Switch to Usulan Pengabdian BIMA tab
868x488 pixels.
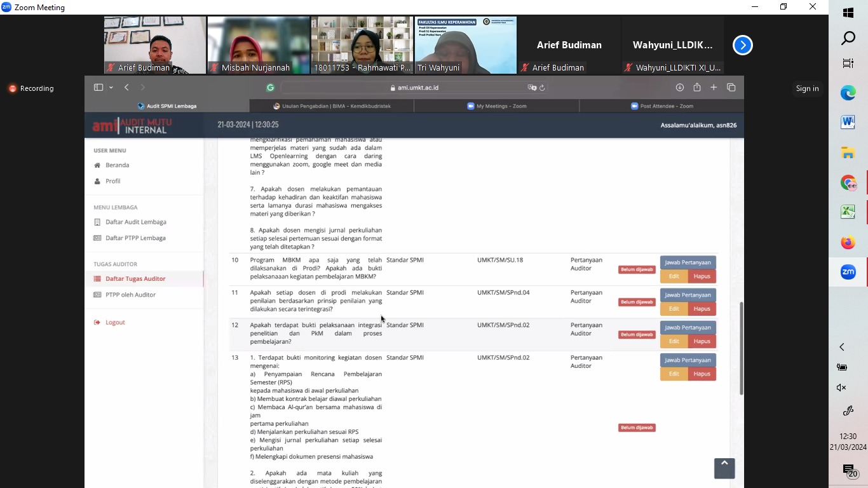[x=332, y=106]
